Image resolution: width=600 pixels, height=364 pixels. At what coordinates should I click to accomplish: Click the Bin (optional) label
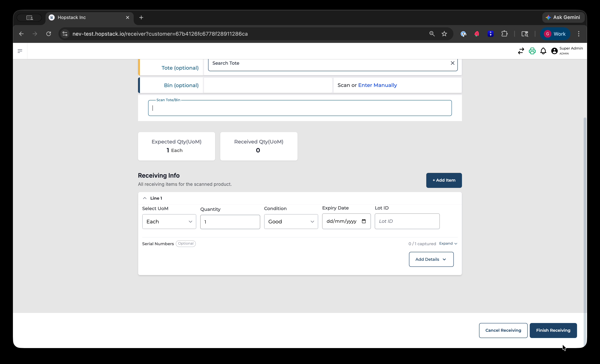tap(181, 85)
